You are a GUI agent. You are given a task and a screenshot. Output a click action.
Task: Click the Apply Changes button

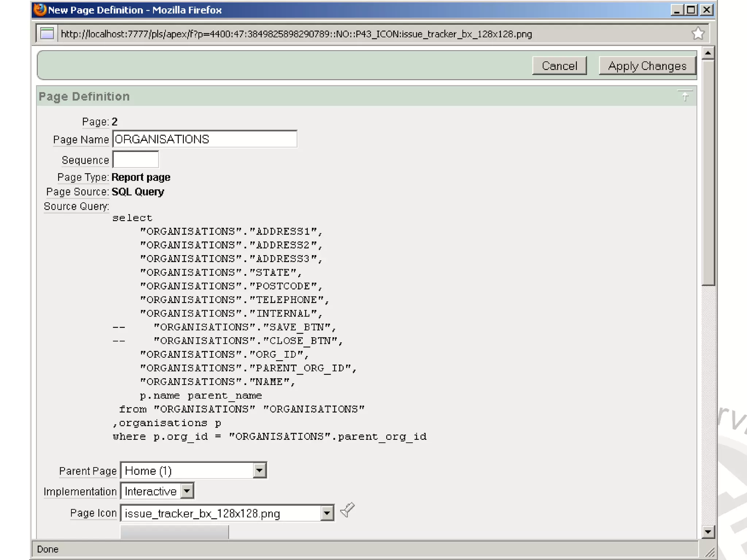647,66
